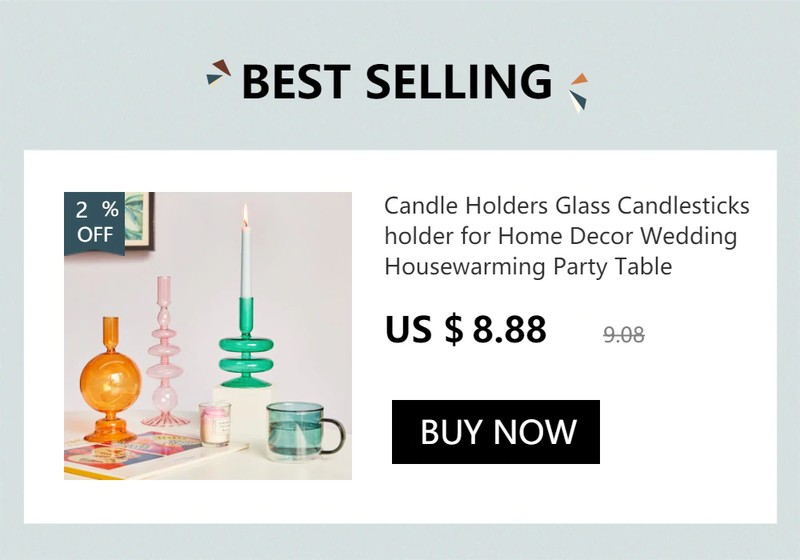Image resolution: width=800 pixels, height=560 pixels.
Task: Click the US $ currency label
Action: 423,329
